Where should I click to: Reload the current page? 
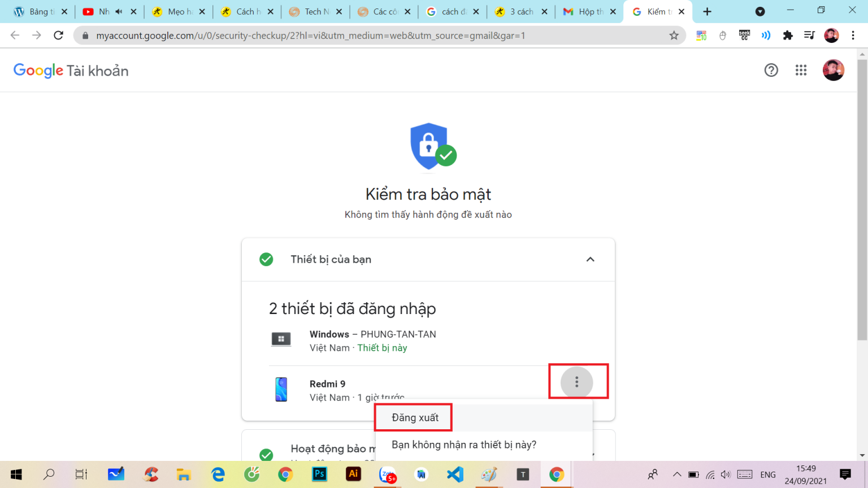tap(58, 36)
